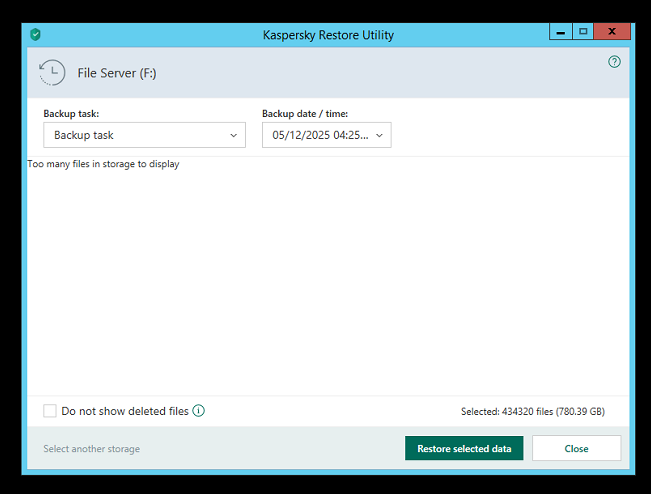Open the Backup task dropdown
Screen dimensions: 651x494
pyautogui.click(x=144, y=135)
